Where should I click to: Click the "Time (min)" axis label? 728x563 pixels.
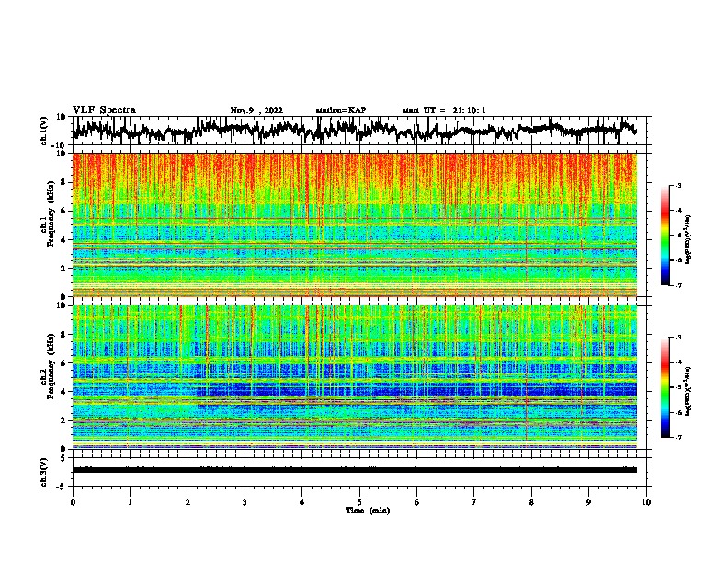[368, 511]
